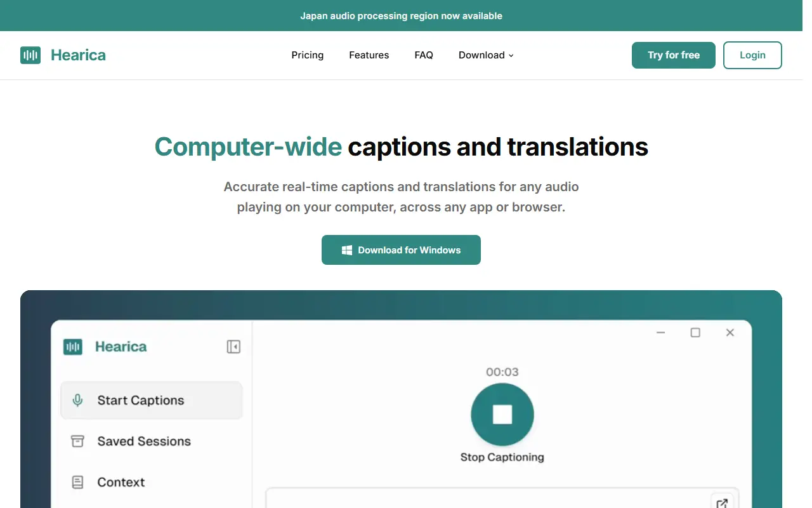Navigate to the FAQ section
This screenshot has height=508, width=812.
[x=424, y=55]
